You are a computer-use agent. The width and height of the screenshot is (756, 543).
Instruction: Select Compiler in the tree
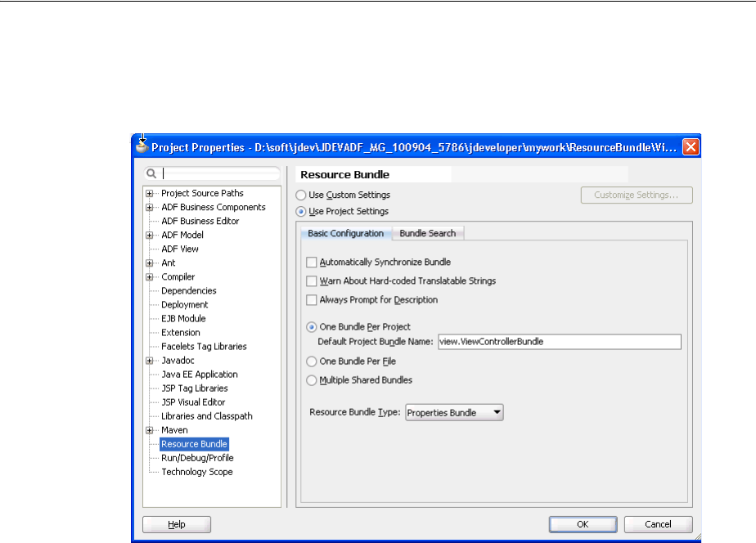click(x=178, y=277)
